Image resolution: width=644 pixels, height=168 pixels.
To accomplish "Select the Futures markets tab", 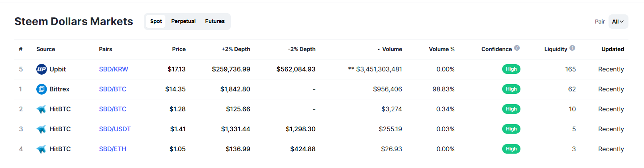I will click(x=215, y=21).
